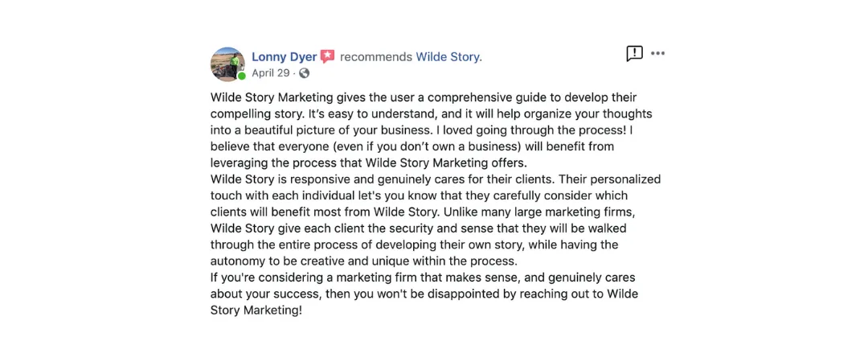Click the word "recommends" in the header
Screen dimensions: 868x362
coord(376,56)
